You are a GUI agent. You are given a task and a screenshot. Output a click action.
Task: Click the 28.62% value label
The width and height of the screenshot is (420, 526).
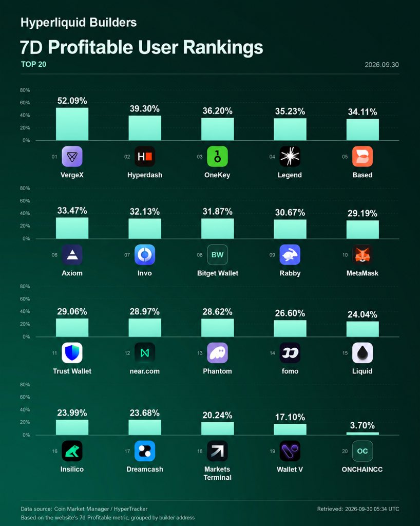tap(218, 312)
